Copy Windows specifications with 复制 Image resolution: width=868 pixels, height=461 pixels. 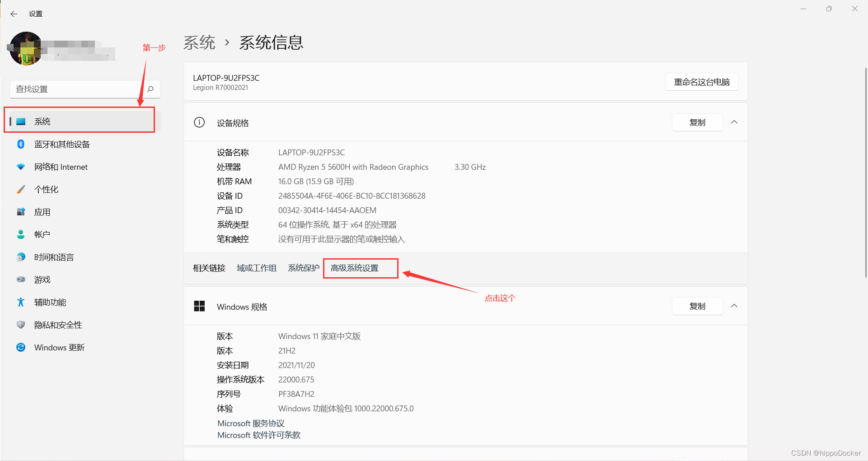click(x=697, y=306)
